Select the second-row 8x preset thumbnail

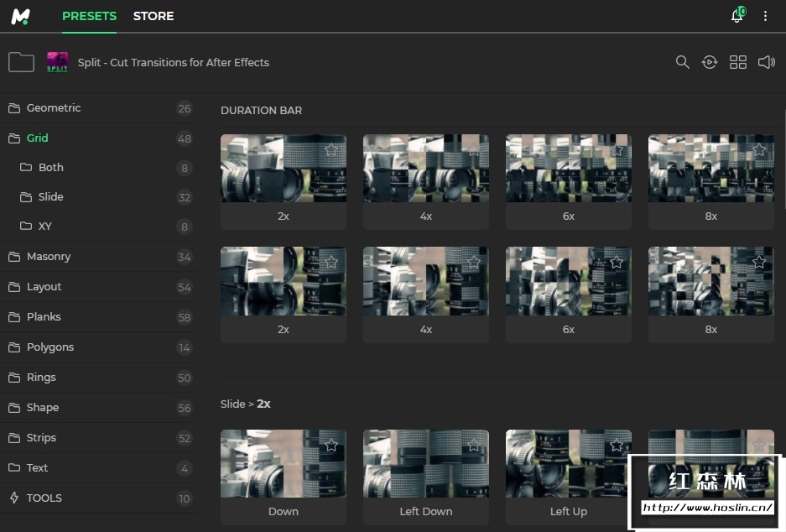coord(711,281)
